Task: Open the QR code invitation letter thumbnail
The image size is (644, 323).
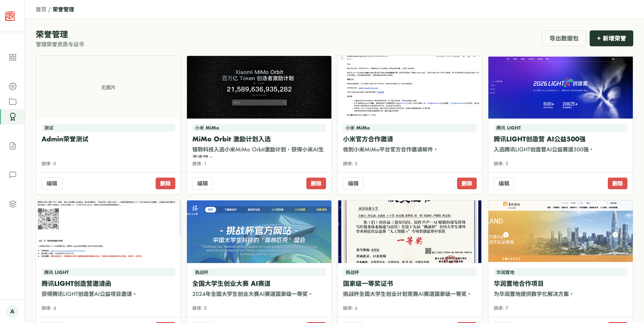Action: click(108, 232)
